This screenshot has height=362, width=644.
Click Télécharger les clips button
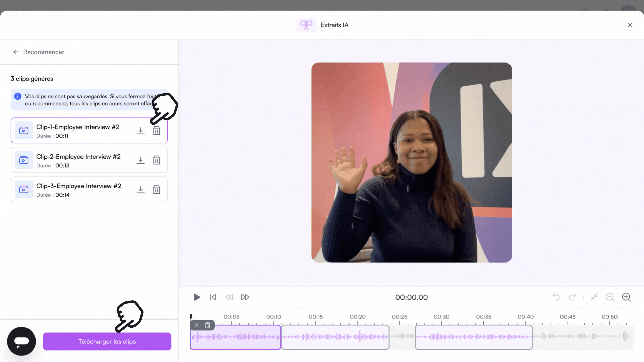tap(107, 341)
